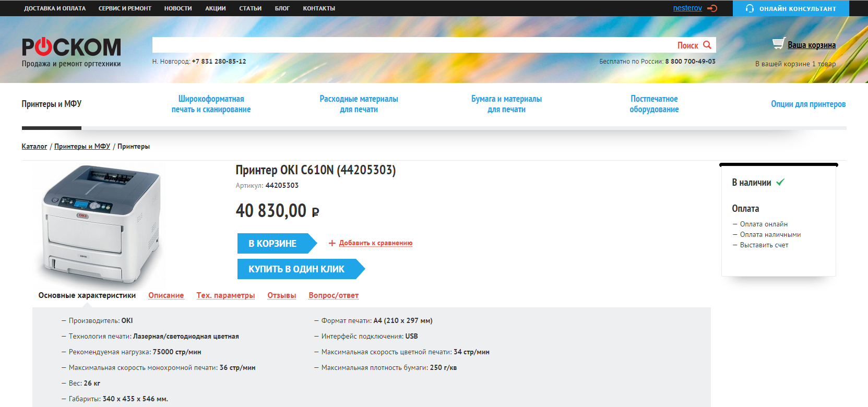The image size is (868, 407).
Task: Click the phone number +7 831 280-85-12
Action: 219,62
